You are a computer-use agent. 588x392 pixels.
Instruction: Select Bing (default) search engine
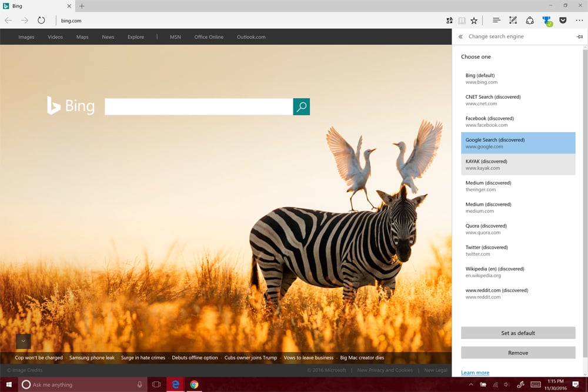click(518, 78)
